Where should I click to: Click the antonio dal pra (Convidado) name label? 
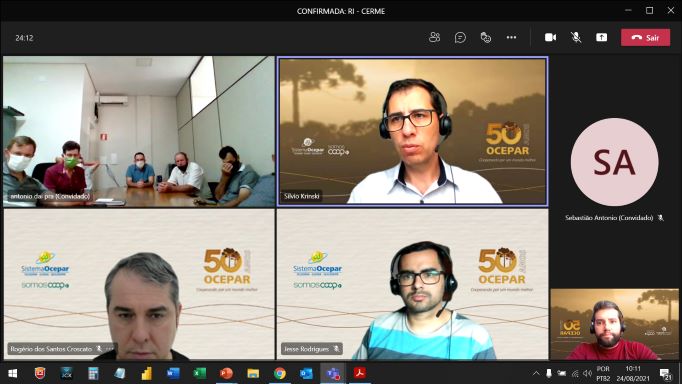pos(50,197)
